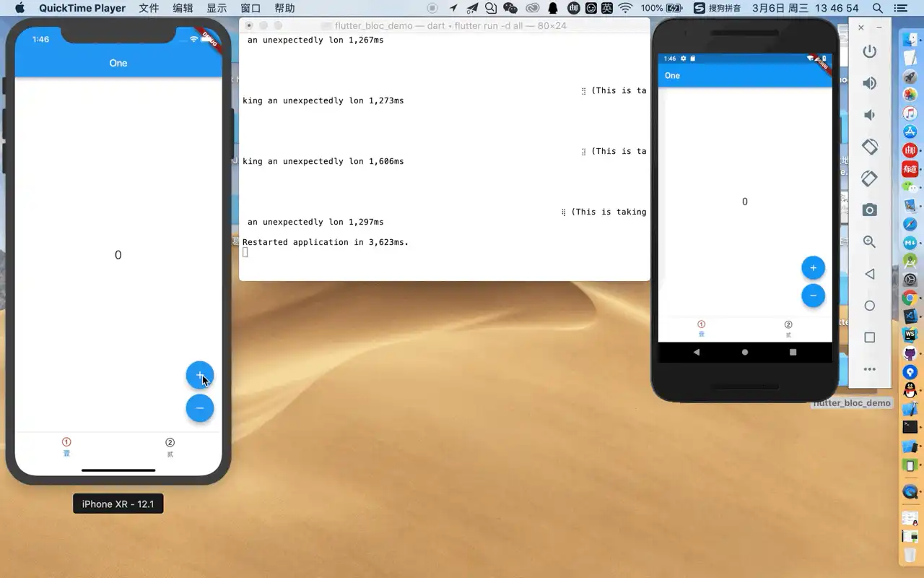Click emulator volume up button

click(870, 83)
